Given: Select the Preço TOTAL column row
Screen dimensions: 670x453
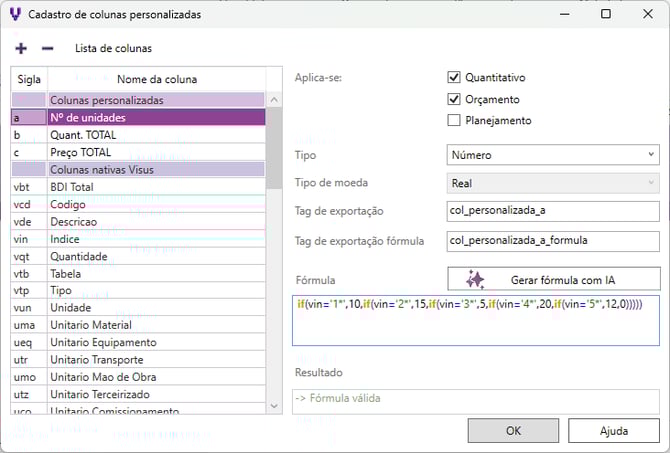Looking at the screenshot, I should 155,152.
